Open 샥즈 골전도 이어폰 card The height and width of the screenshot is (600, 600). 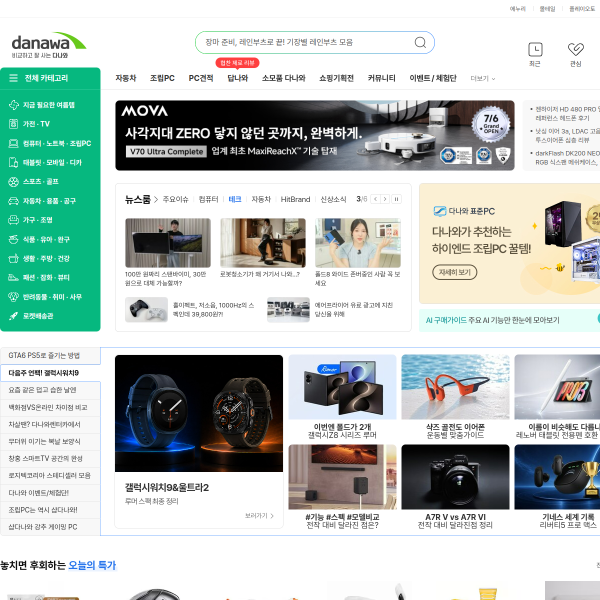[455, 397]
